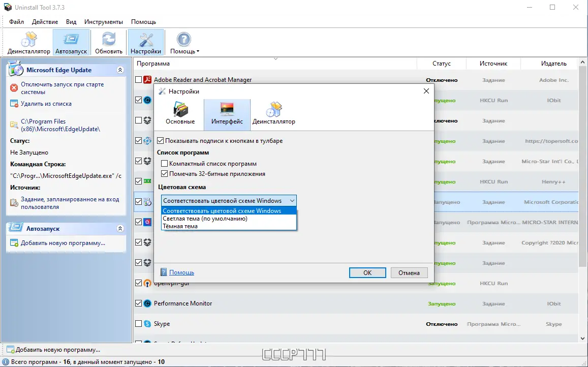Open the Помощь link in settings dialog
Image resolution: width=588 pixels, height=367 pixels.
tap(181, 272)
